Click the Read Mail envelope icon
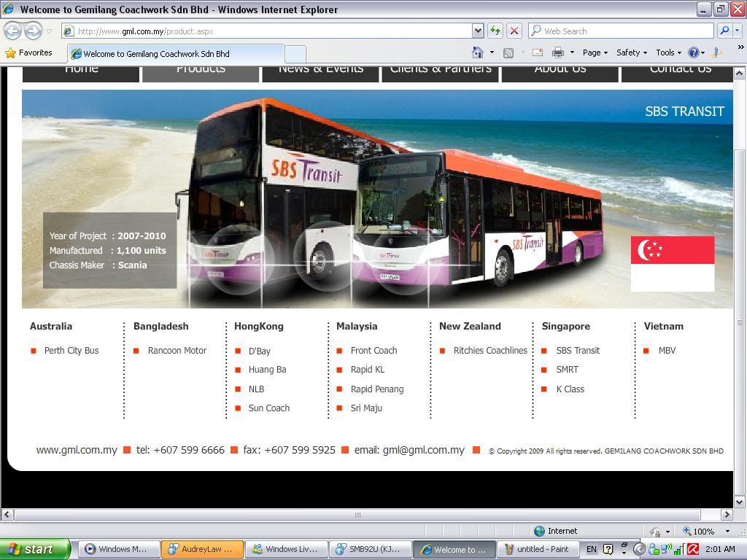 click(538, 52)
